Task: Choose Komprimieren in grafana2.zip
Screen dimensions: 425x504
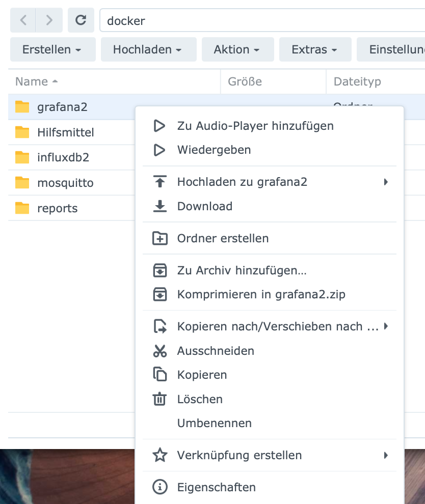Action: coord(261,294)
